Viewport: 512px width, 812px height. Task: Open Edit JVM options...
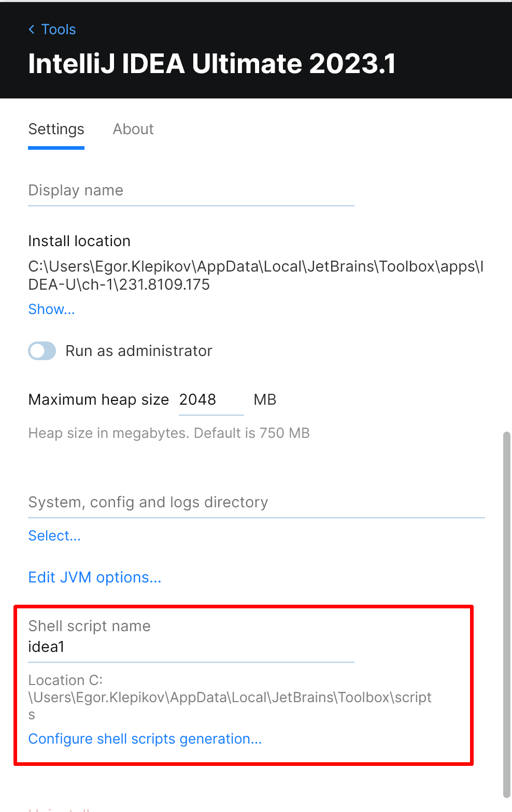(95, 577)
